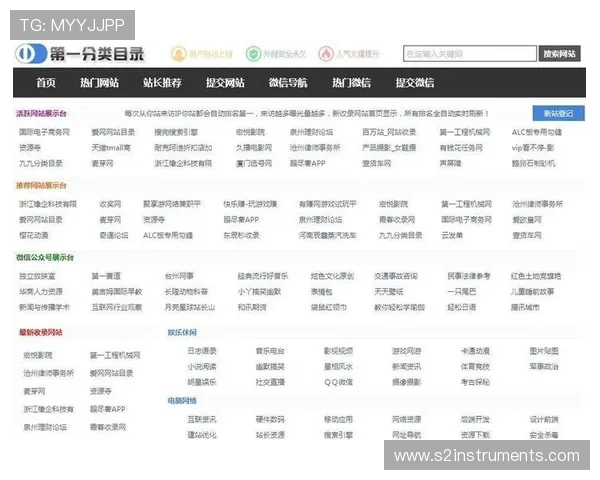
Task: Open the 后端开发 category link
Action: 475,420
